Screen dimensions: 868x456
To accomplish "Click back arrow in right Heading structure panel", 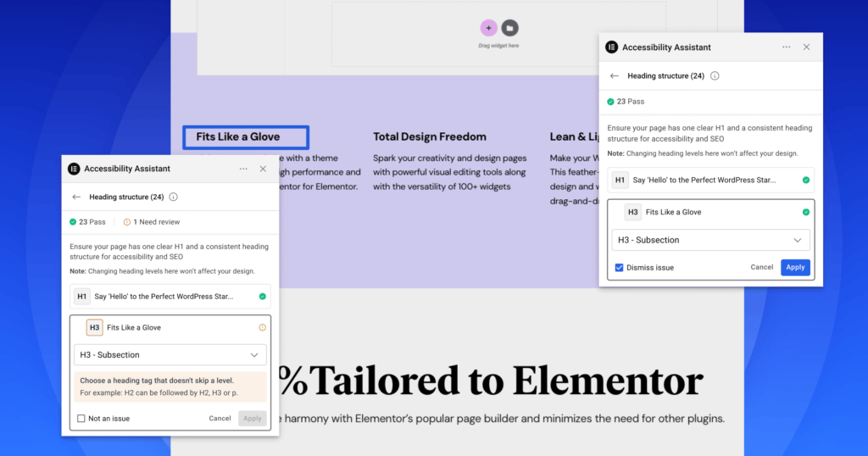I will [x=615, y=75].
